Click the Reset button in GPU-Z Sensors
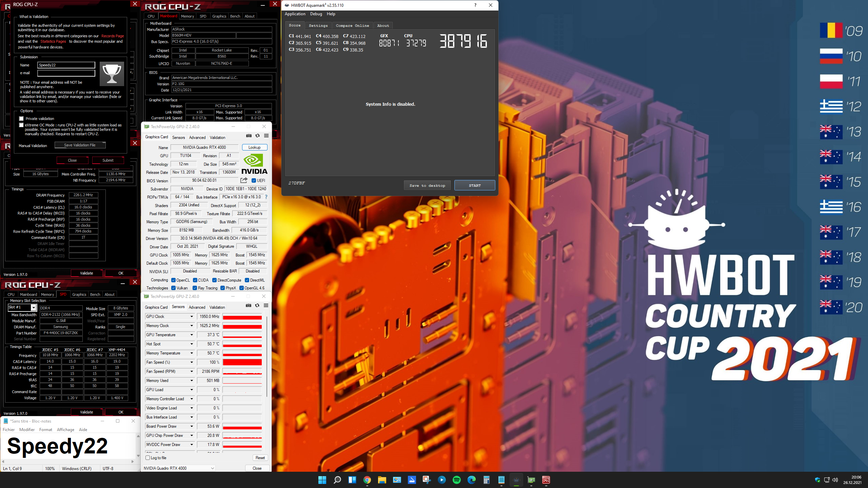The width and height of the screenshot is (868, 488). pyautogui.click(x=260, y=458)
